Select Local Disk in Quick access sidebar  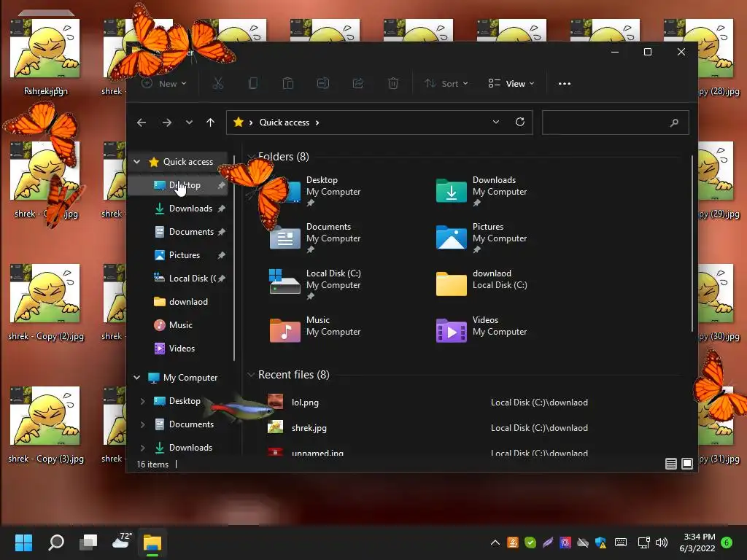click(x=178, y=279)
